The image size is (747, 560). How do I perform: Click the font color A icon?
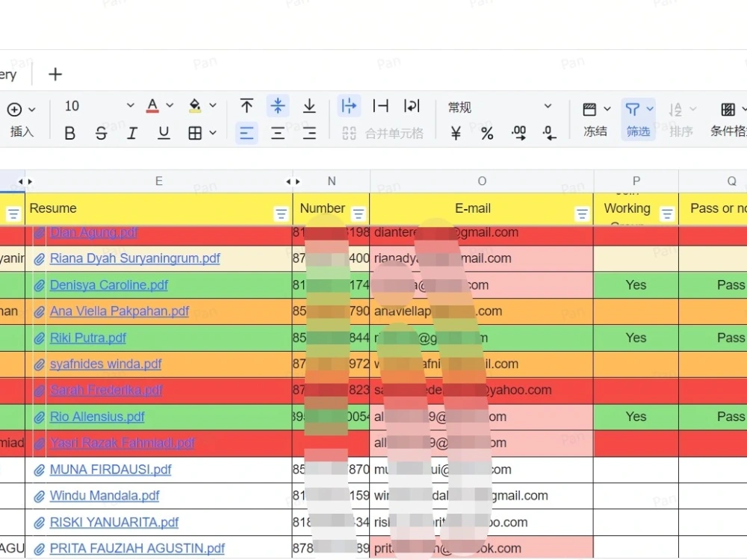[x=152, y=106]
